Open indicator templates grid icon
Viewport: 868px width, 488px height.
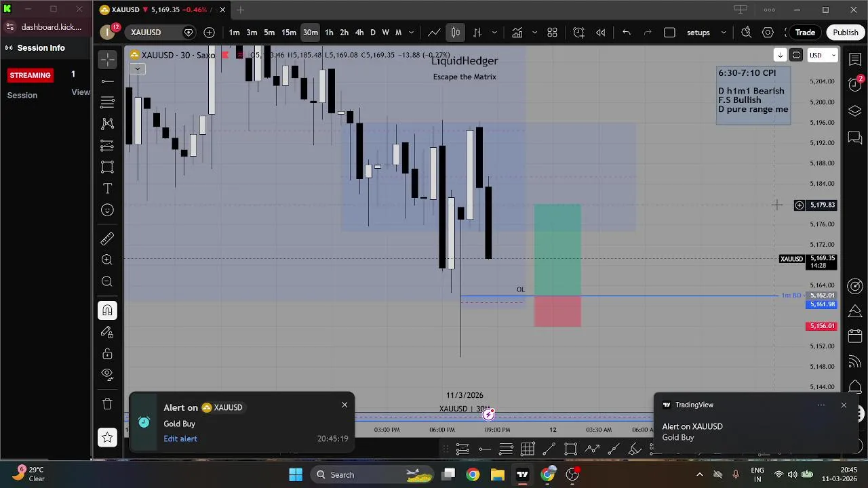[x=552, y=33]
